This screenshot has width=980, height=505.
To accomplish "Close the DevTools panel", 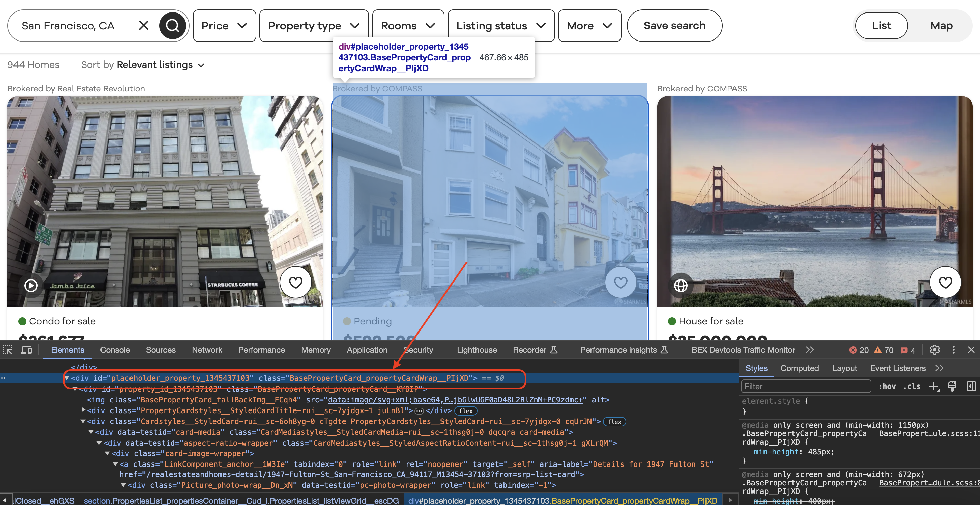I will pyautogui.click(x=971, y=350).
